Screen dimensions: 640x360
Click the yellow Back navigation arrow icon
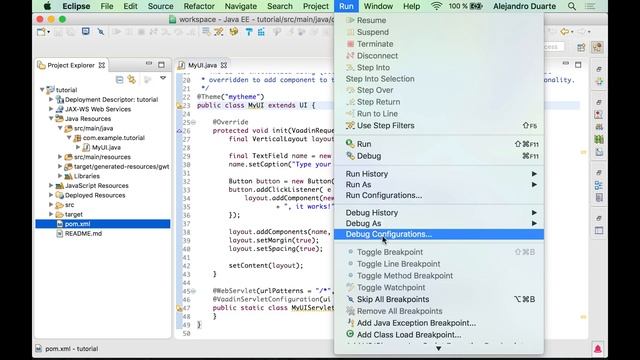[564, 31]
